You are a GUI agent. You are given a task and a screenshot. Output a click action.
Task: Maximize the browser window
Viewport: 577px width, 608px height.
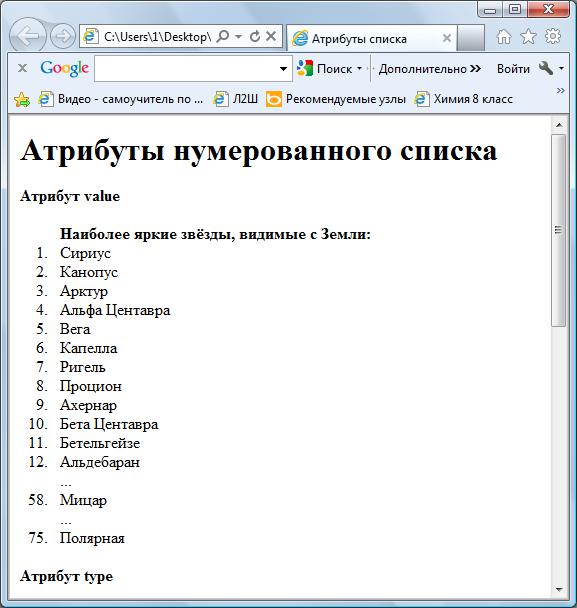point(515,9)
